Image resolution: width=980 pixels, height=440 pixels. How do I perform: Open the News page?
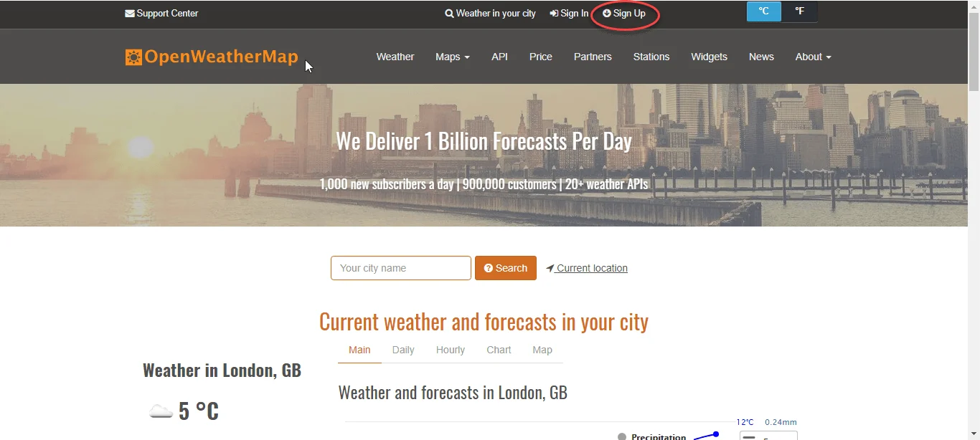pos(761,57)
